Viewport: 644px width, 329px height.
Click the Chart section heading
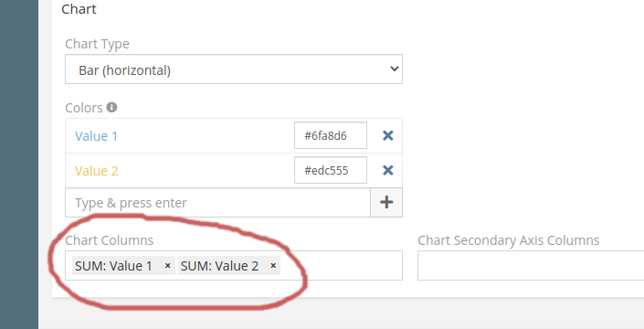(x=79, y=9)
